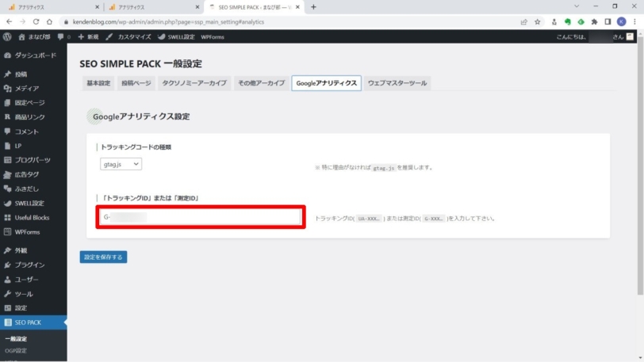Select Googleアナリティクス tab
The height and width of the screenshot is (362, 644).
pyautogui.click(x=327, y=83)
